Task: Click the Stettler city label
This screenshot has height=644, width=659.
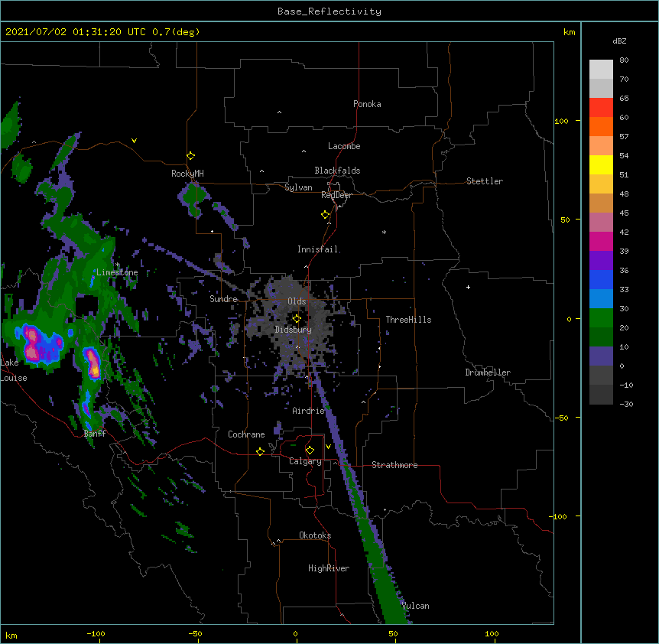Action: (485, 181)
